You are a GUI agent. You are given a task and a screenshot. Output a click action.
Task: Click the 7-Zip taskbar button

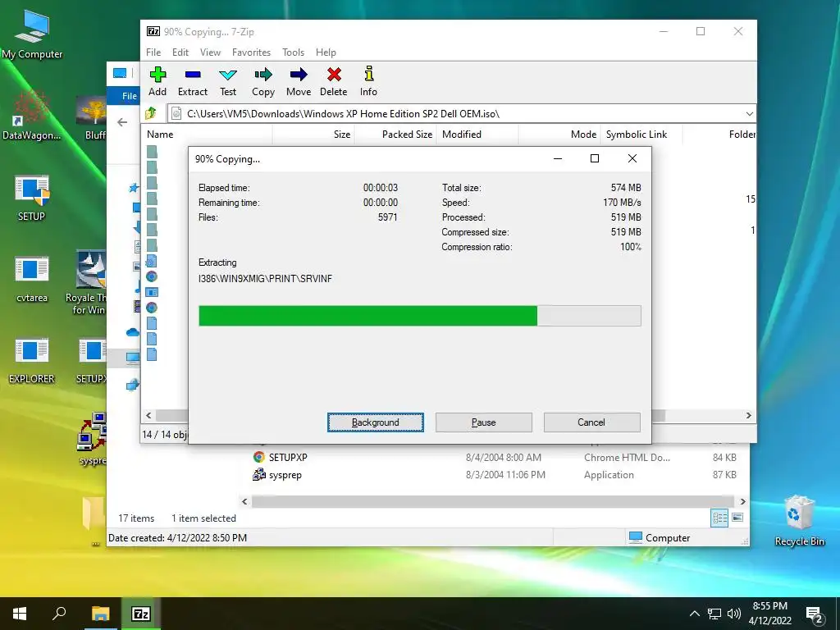coord(141,614)
